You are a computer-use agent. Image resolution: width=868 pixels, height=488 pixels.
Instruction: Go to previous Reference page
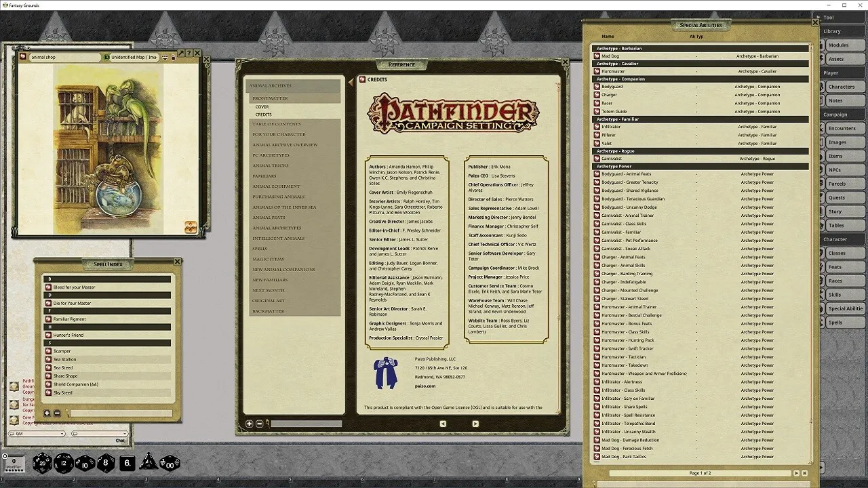click(x=443, y=424)
